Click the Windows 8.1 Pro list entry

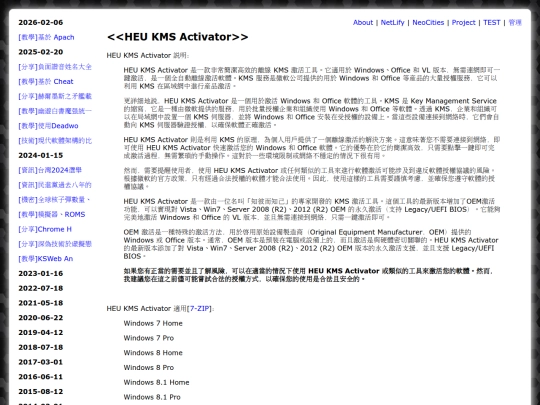152,397
